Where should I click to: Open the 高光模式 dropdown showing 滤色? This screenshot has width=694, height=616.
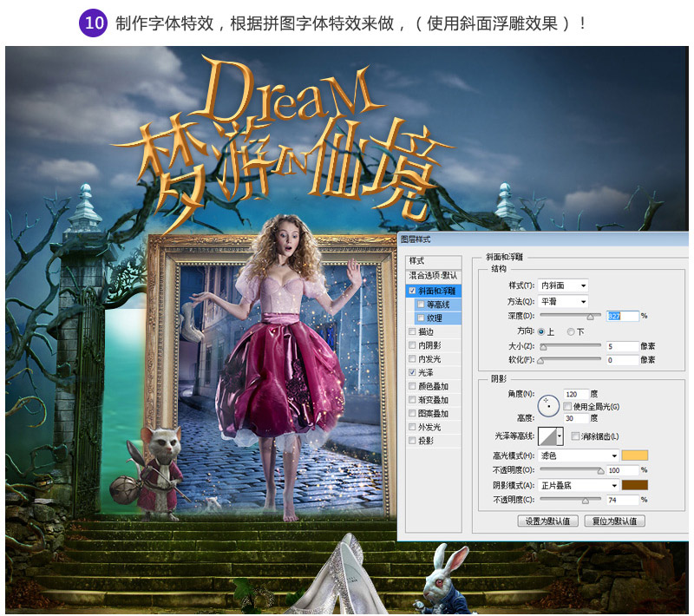578,455
